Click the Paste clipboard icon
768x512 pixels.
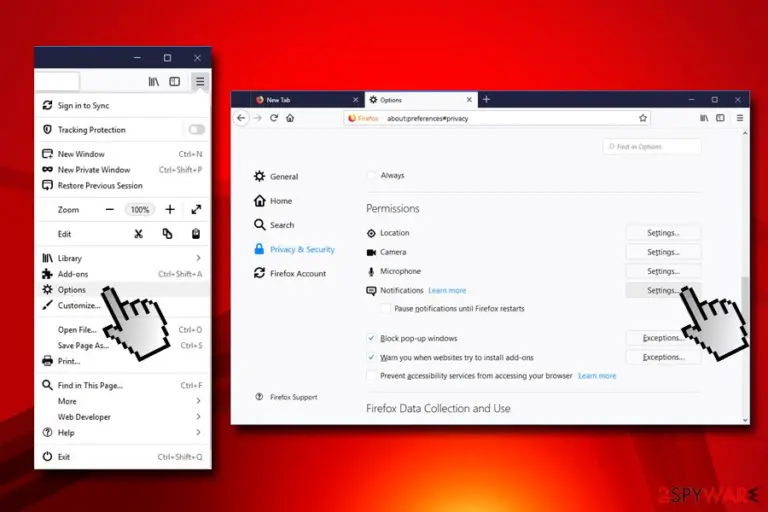(196, 234)
